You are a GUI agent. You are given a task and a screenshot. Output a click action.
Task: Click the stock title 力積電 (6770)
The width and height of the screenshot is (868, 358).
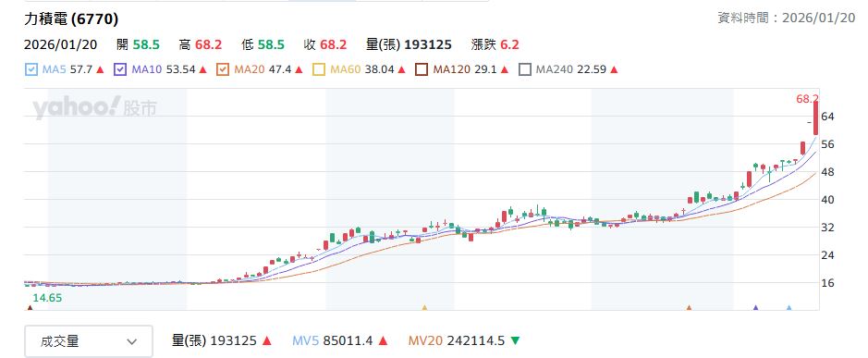click(71, 19)
